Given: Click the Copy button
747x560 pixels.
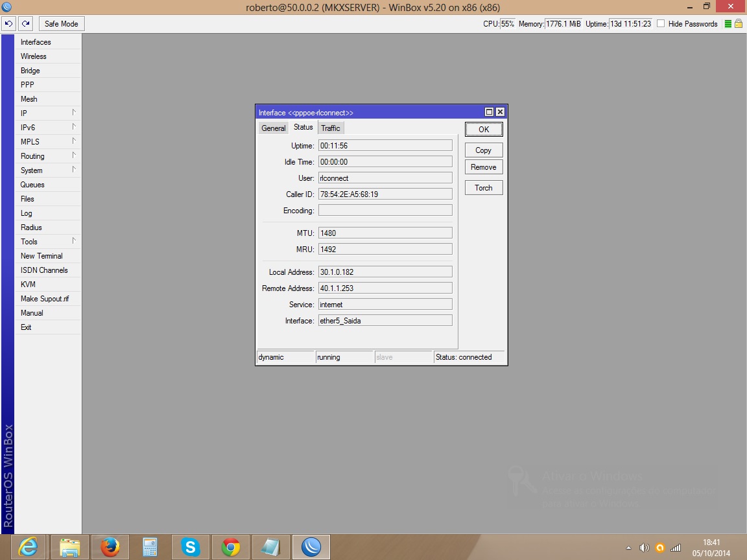Looking at the screenshot, I should [x=484, y=150].
